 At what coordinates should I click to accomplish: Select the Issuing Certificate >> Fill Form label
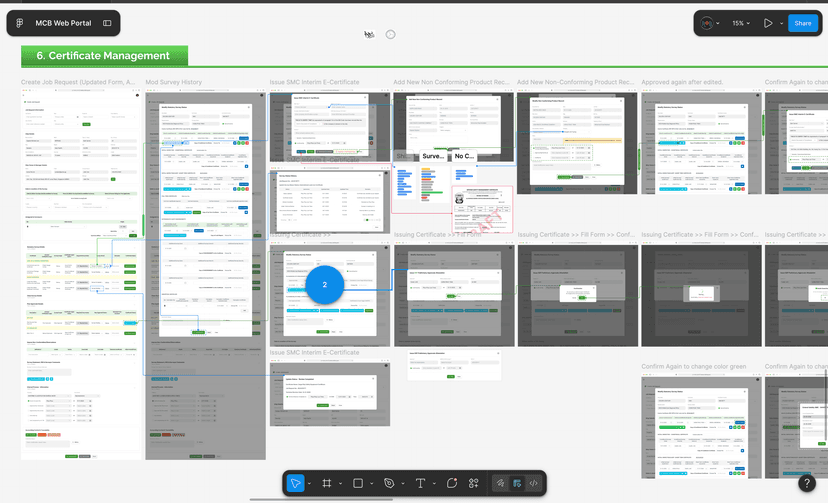click(x=438, y=235)
